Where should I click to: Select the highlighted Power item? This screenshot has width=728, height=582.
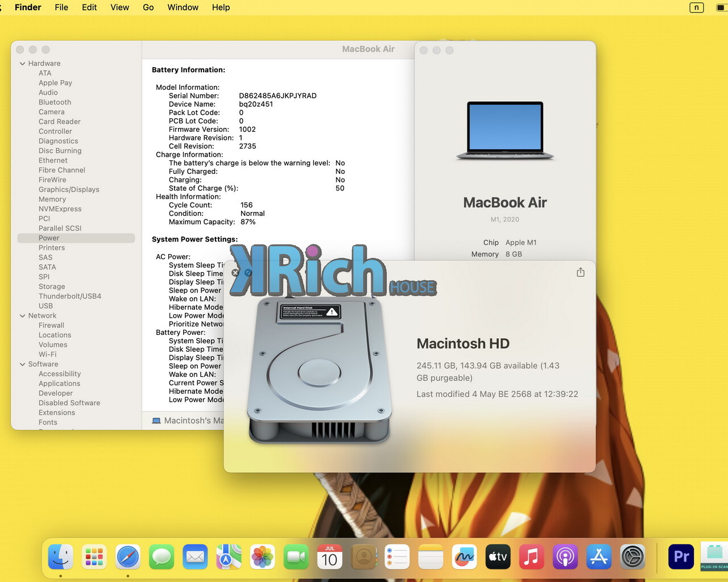[76, 238]
